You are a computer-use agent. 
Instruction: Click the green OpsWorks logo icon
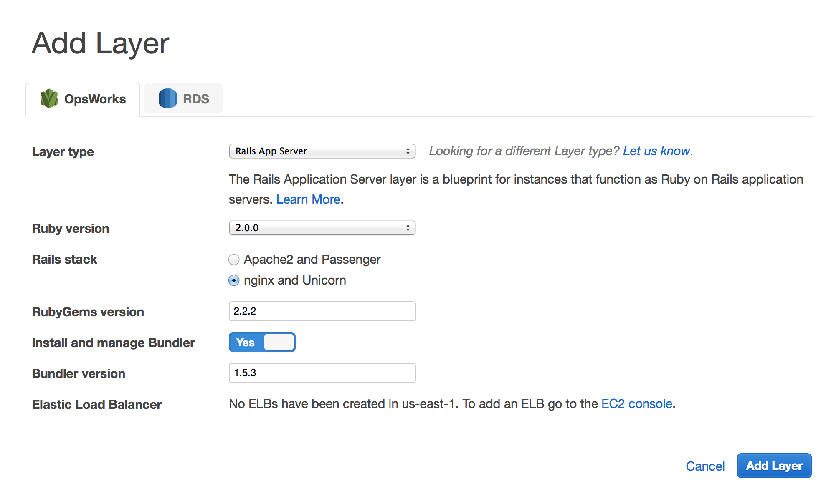[49, 98]
